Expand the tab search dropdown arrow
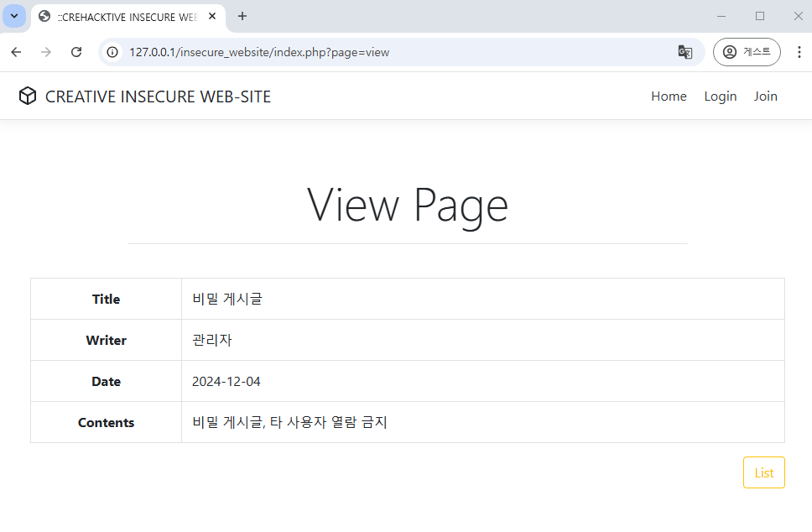 point(14,16)
